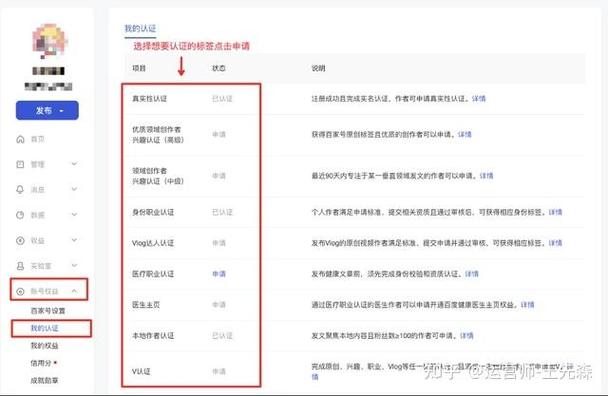The height and width of the screenshot is (396, 608).
Task: Click the 账号权益 circular icon
Action: (x=21, y=291)
